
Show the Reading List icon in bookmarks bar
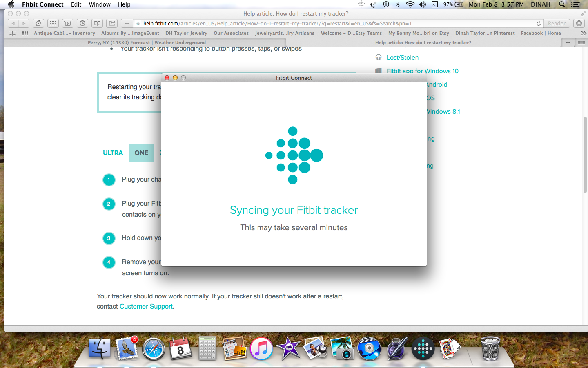pyautogui.click(x=13, y=33)
